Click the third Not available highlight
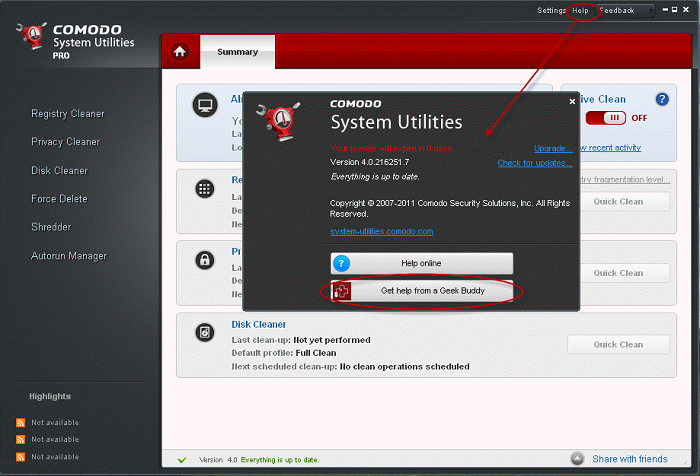This screenshot has width=700, height=476. [x=55, y=457]
